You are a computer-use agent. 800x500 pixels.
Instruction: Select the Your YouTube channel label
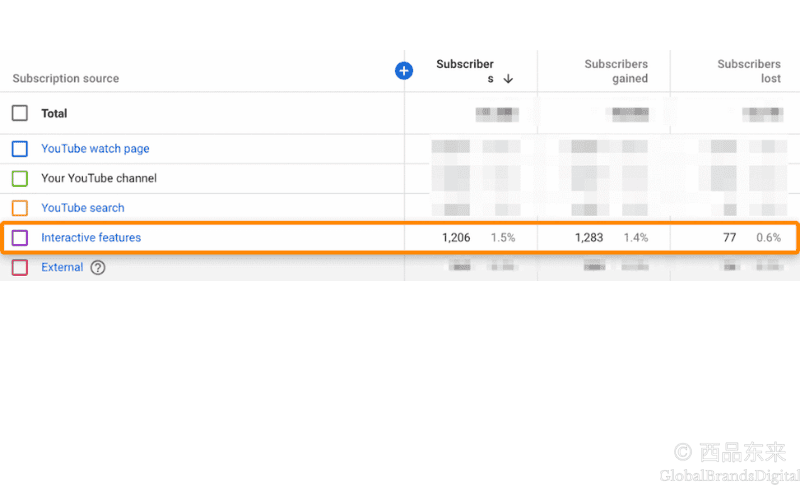point(99,178)
